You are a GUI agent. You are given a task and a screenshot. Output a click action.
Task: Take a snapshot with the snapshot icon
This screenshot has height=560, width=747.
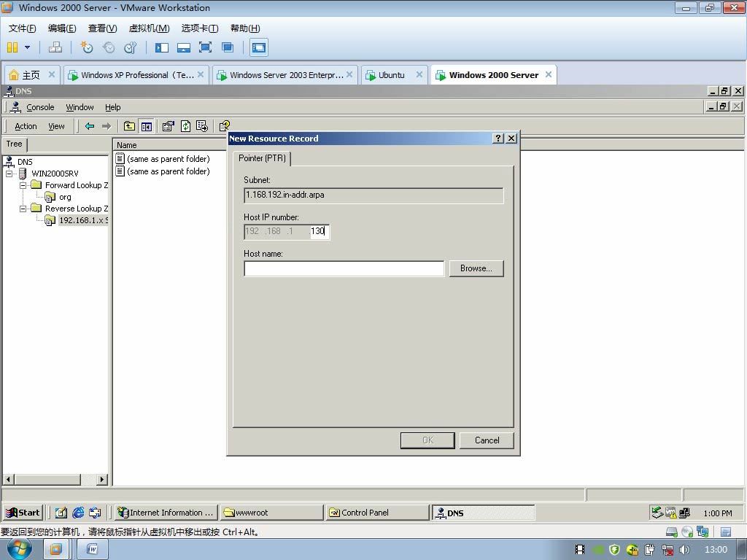pyautogui.click(x=86, y=47)
